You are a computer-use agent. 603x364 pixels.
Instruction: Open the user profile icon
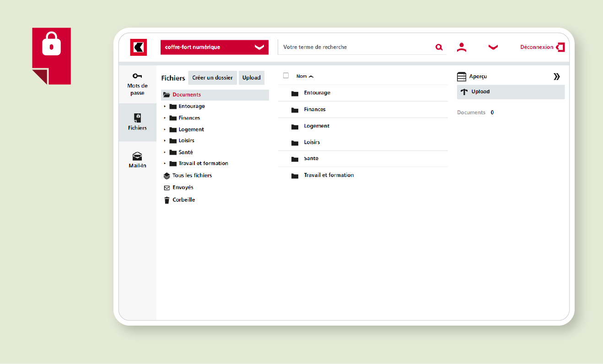click(462, 47)
